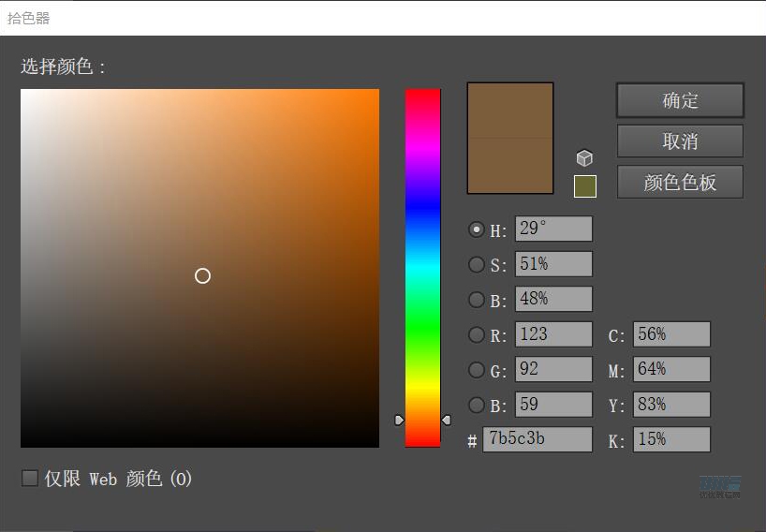Click the new color preview swatch
The image size is (766, 532).
point(510,111)
